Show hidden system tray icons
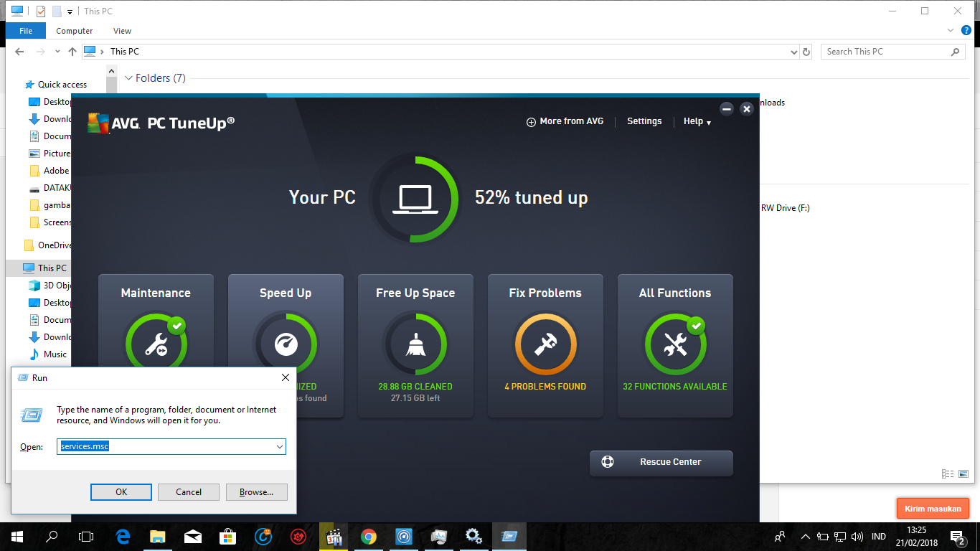This screenshot has height=551, width=980. 805,537
